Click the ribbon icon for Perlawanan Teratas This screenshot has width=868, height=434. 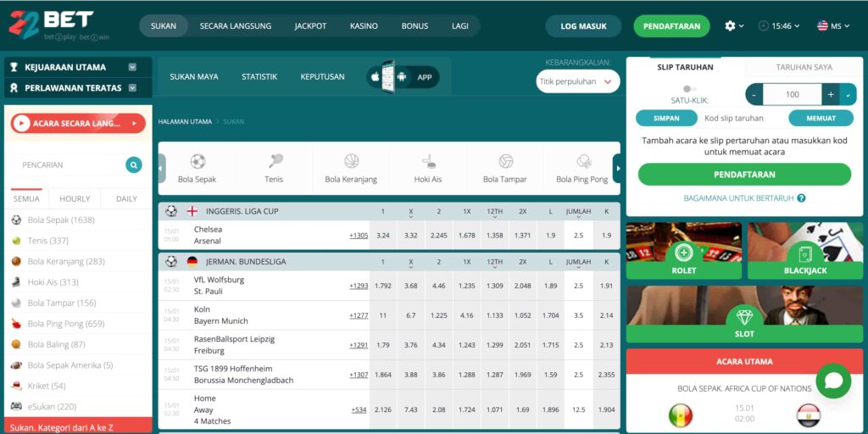14,88
